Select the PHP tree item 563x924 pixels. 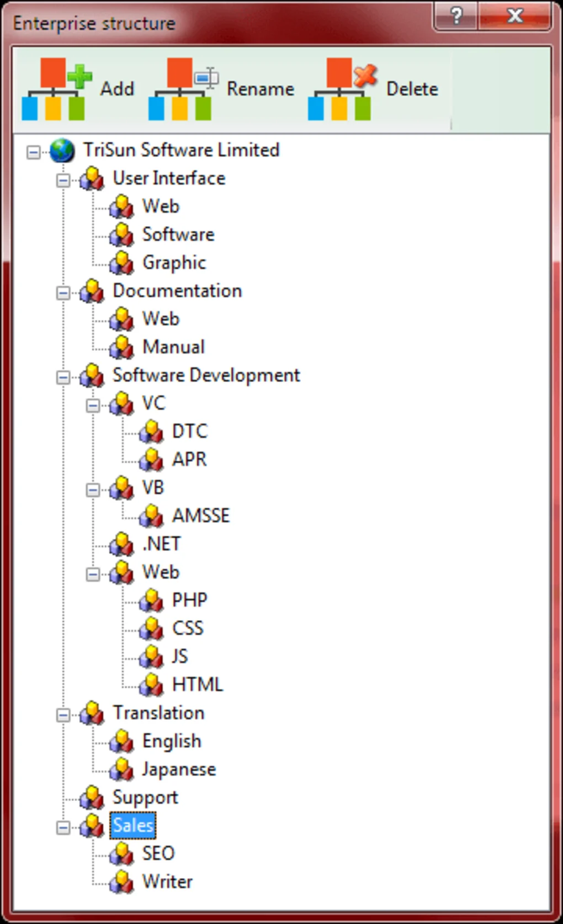coord(190,600)
